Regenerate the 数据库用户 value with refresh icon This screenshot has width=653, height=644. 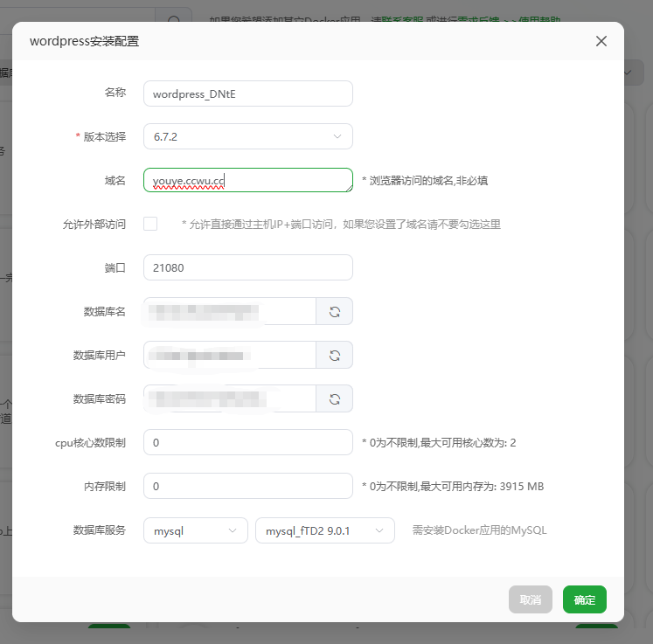(334, 355)
